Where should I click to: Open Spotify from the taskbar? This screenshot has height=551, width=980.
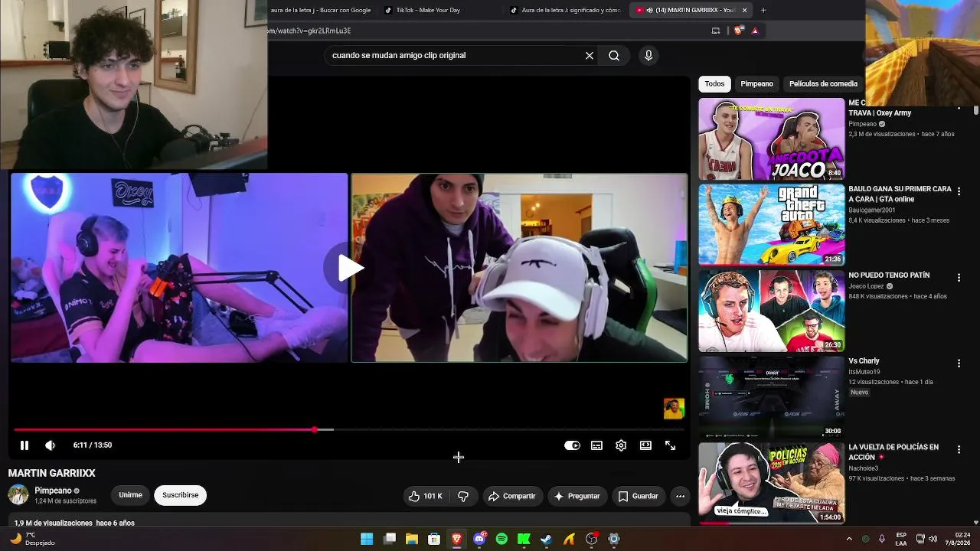pos(501,539)
